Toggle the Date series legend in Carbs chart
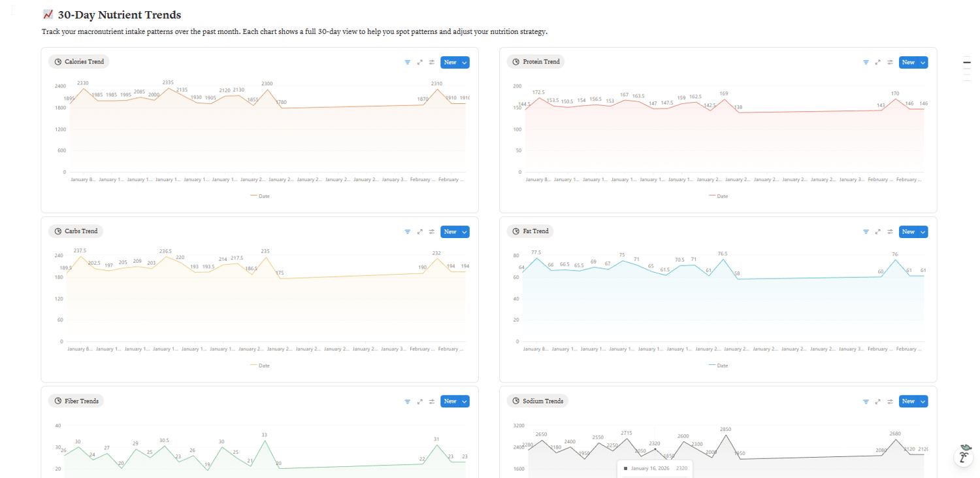 (x=260, y=365)
